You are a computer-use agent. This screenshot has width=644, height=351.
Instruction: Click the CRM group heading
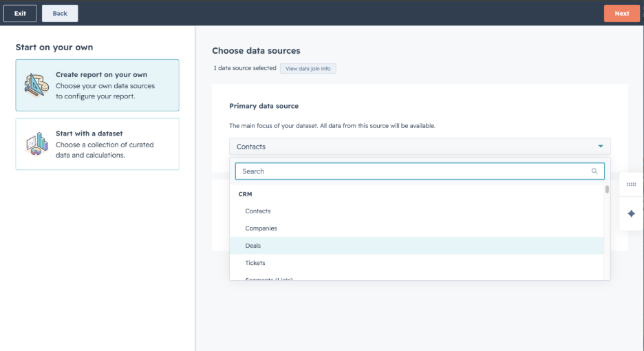pos(245,194)
